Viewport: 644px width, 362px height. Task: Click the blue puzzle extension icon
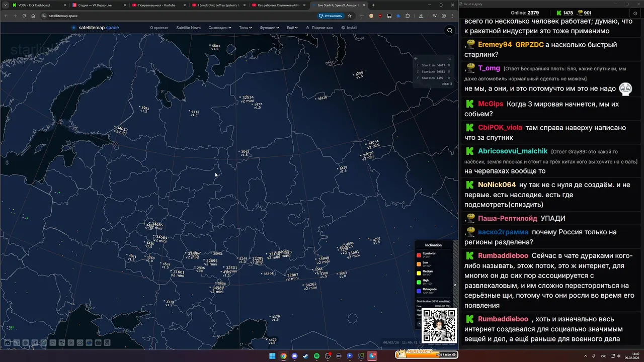tap(398, 16)
